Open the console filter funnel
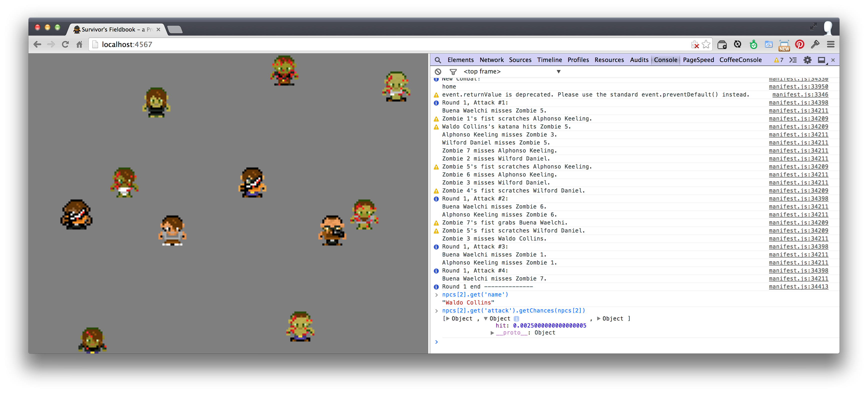Viewport: 868px width, 393px height. [453, 71]
